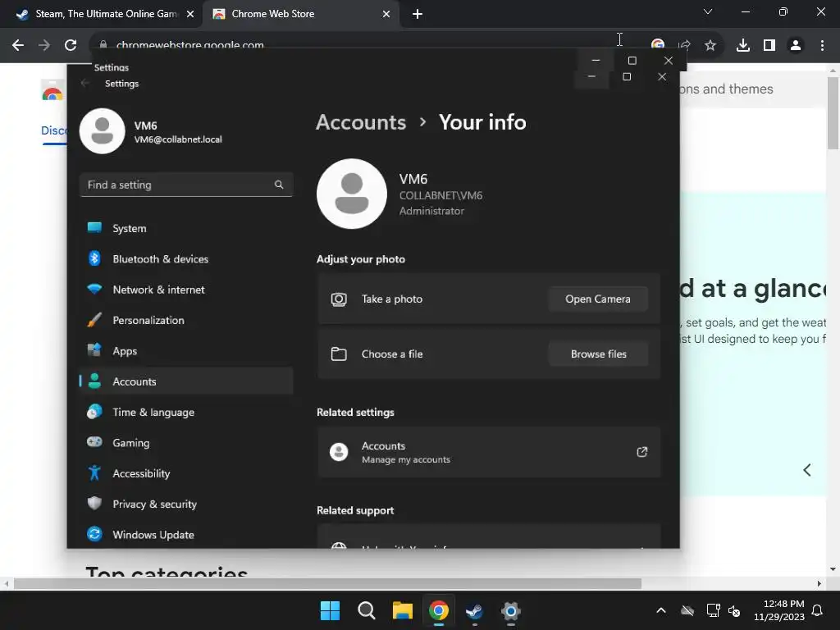Open Gaming settings

(x=186, y=442)
